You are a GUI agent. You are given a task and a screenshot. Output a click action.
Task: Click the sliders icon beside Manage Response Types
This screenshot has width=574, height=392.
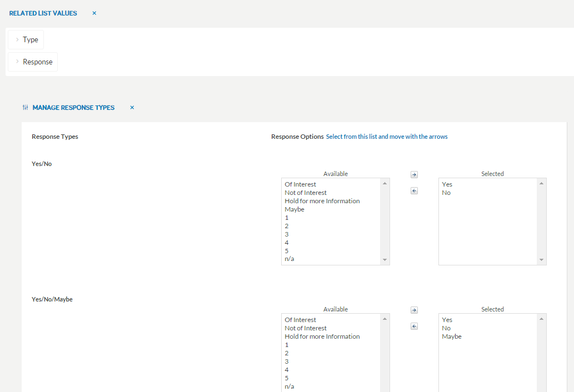coord(25,108)
